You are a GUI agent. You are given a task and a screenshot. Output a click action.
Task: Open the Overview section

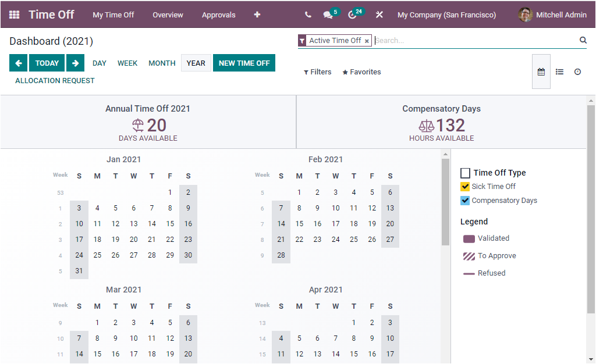168,15
